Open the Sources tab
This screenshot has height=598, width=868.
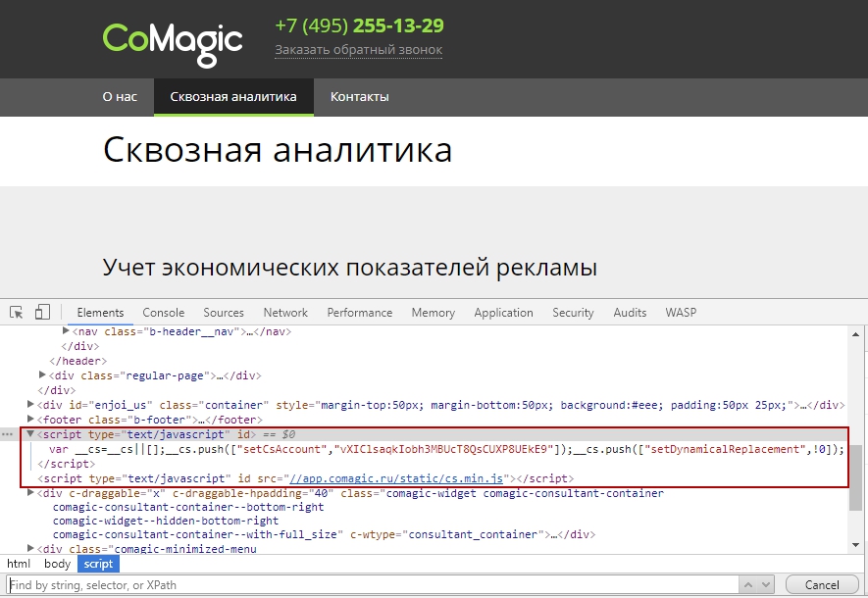(x=223, y=313)
